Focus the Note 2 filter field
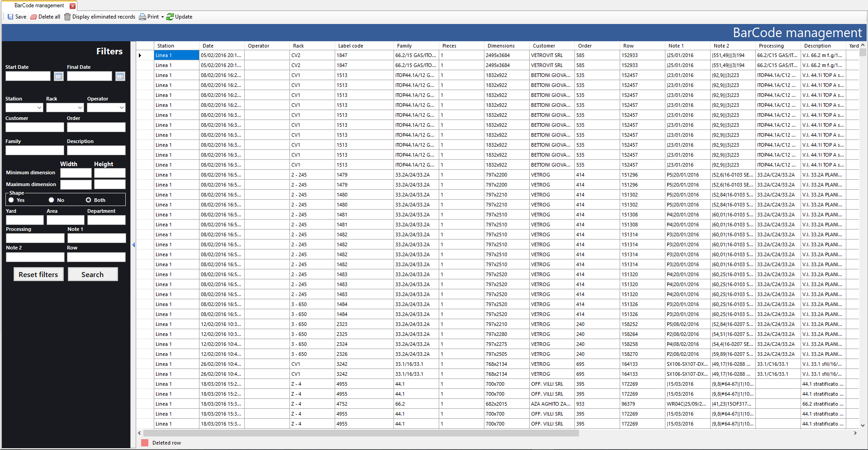This screenshot has width=868, height=450. click(35, 257)
